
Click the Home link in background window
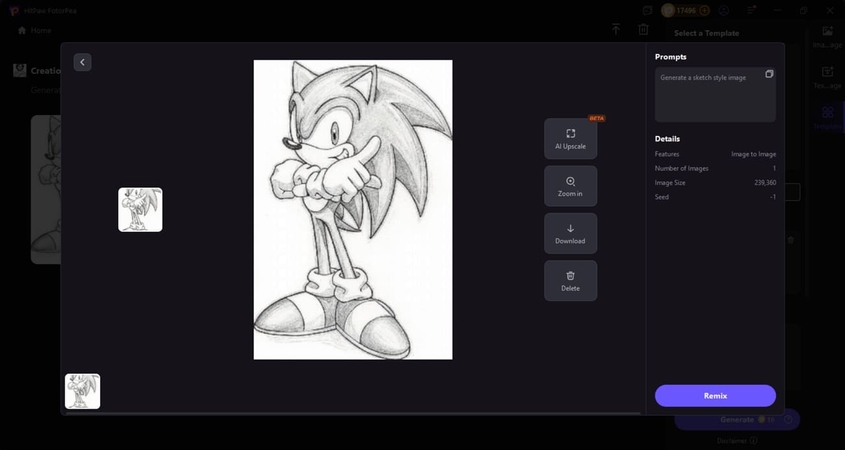point(34,31)
